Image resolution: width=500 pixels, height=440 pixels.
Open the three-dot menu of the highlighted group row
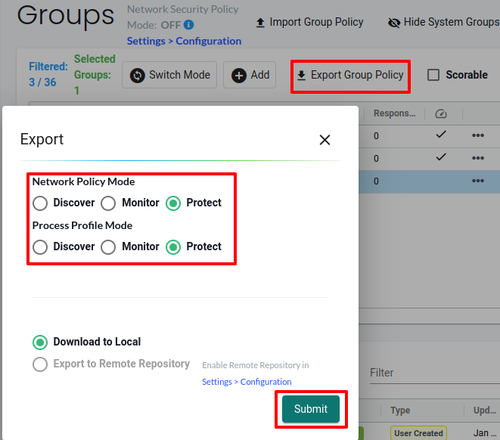coord(478,181)
